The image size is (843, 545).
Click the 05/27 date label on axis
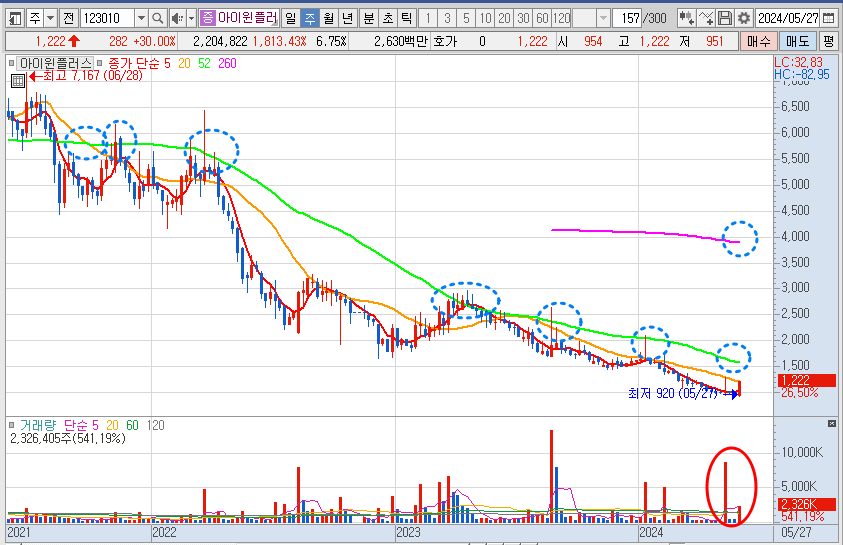tap(796, 533)
